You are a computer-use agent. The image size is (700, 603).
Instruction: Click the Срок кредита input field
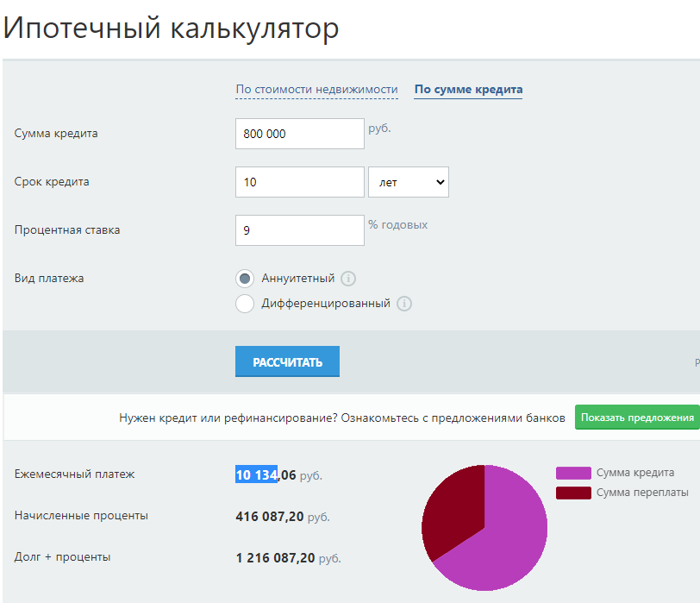299,182
